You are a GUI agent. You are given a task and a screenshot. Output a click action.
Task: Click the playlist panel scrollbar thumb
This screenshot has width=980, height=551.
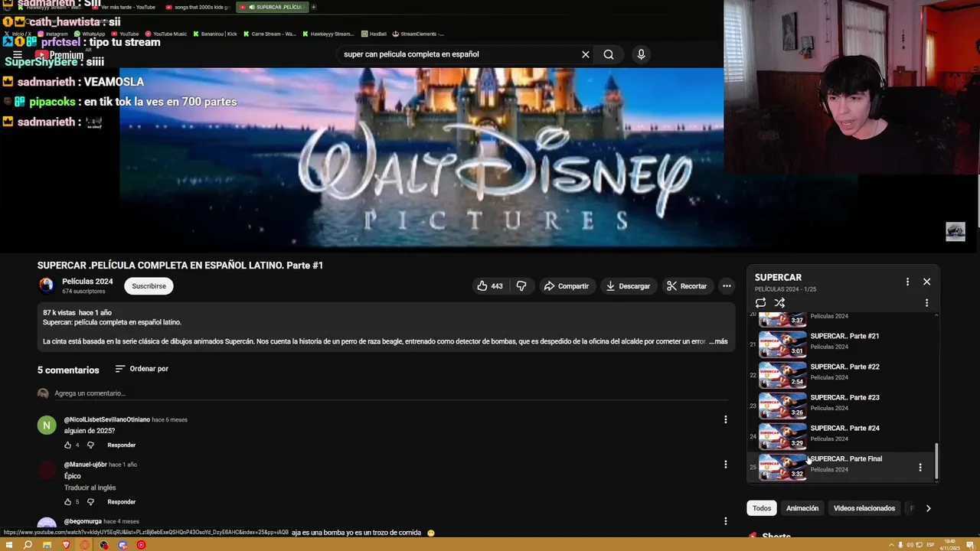click(x=936, y=461)
